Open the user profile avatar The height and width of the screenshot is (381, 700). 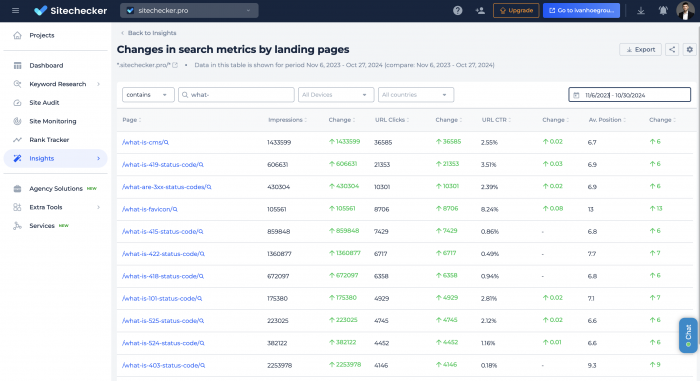(x=685, y=10)
